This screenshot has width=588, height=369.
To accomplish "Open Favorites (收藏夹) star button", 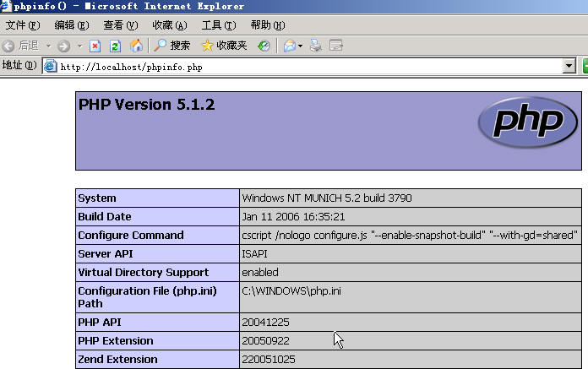I will (224, 46).
